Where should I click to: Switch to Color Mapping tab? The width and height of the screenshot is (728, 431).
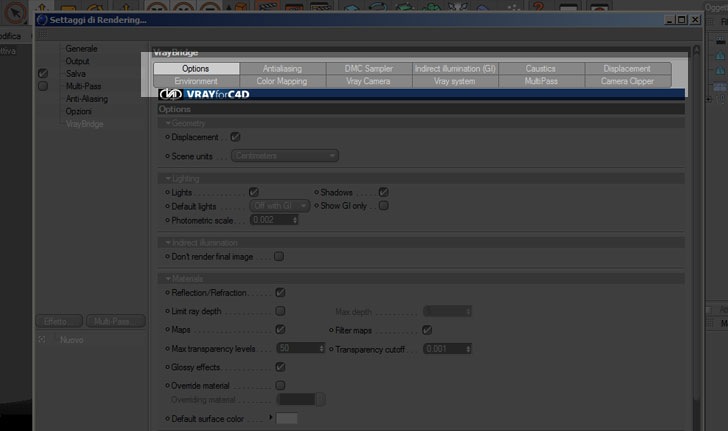pyautogui.click(x=282, y=81)
